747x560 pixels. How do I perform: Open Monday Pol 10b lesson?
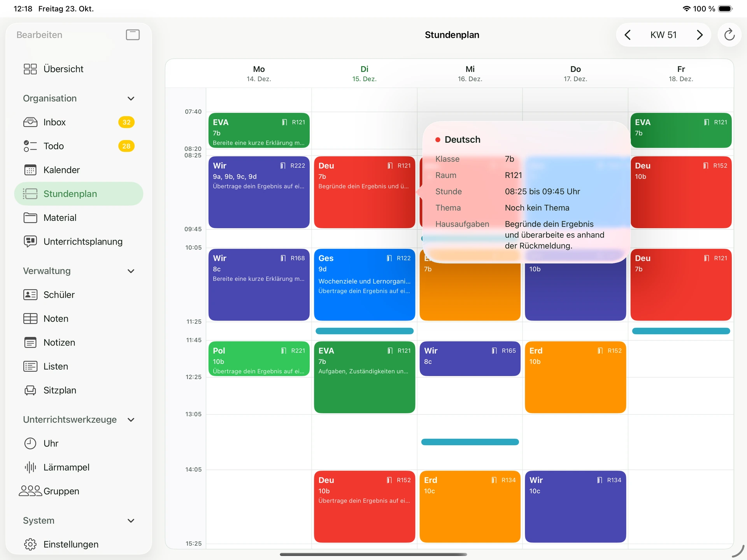click(259, 359)
